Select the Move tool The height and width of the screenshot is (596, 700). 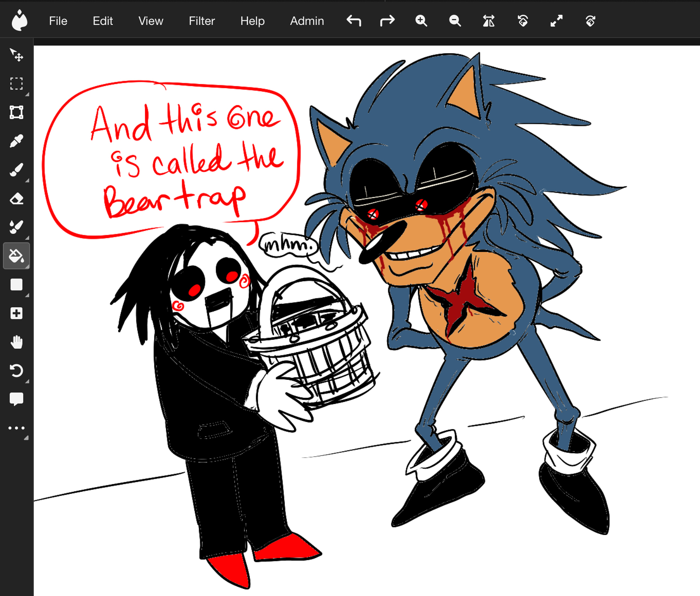(16, 55)
